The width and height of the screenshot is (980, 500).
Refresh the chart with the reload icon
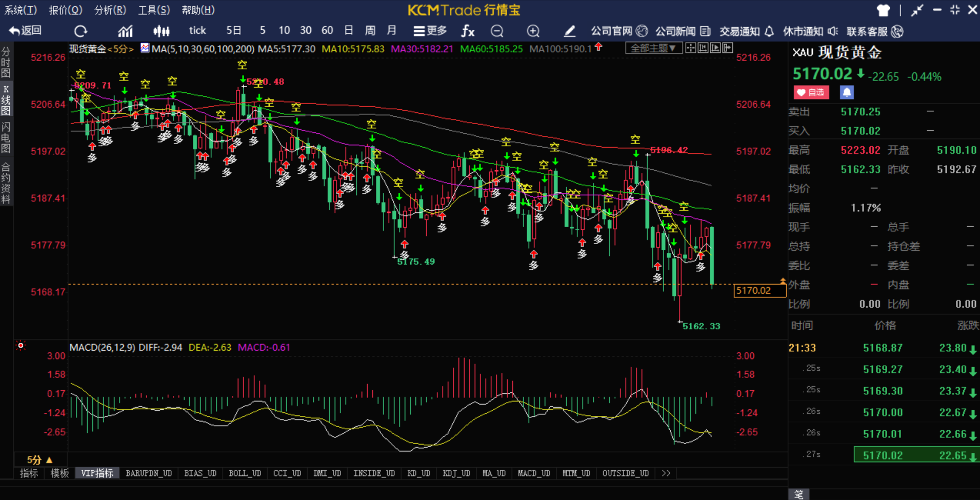(81, 31)
